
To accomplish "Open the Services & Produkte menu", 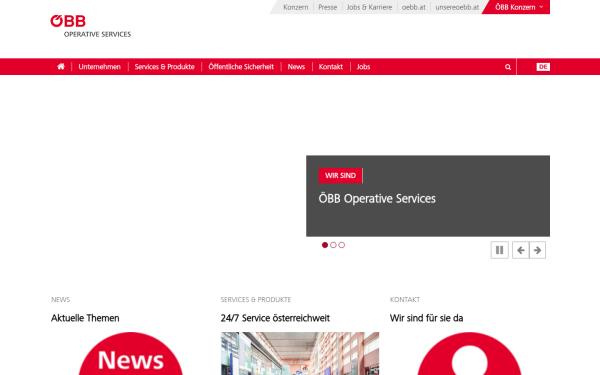I will (x=165, y=67).
